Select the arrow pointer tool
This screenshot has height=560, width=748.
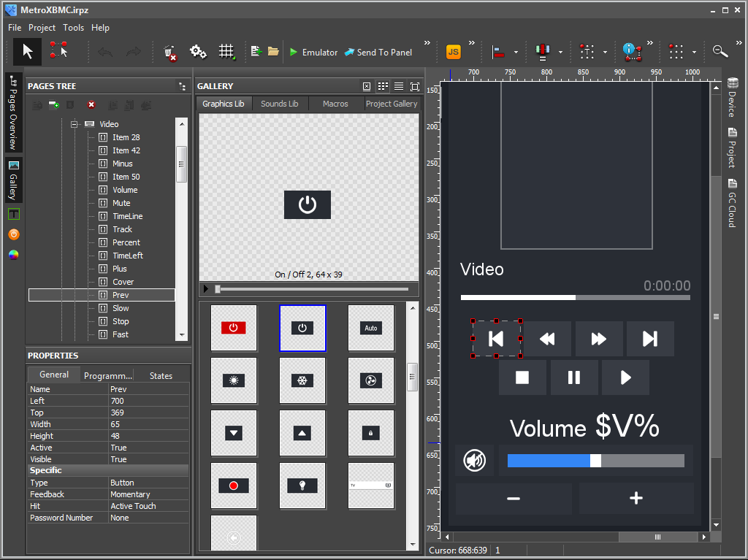28,52
